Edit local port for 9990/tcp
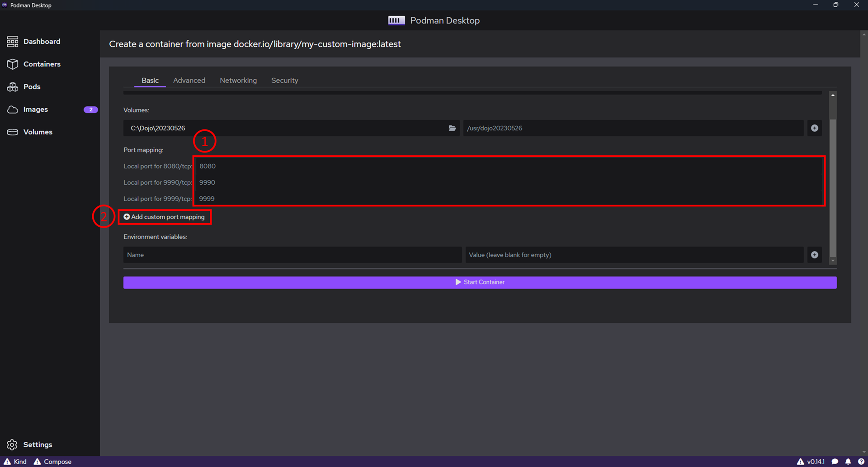Image resolution: width=868 pixels, height=467 pixels. coord(509,182)
